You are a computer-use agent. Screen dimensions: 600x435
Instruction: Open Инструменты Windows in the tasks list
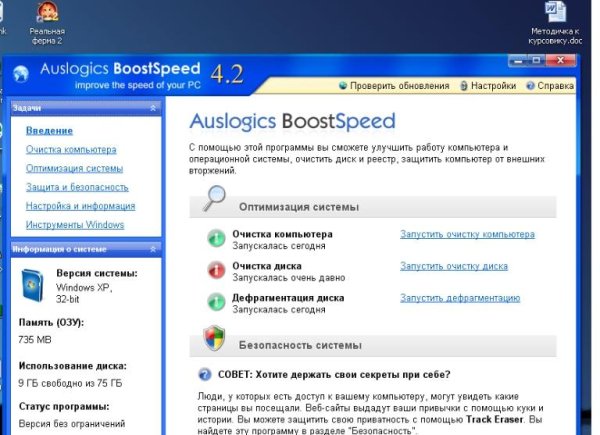75,225
